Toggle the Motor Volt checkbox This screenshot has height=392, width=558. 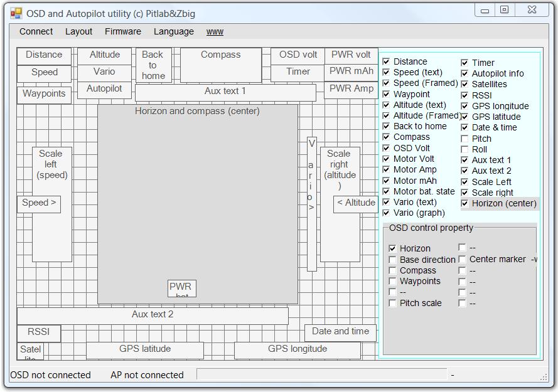(386, 159)
